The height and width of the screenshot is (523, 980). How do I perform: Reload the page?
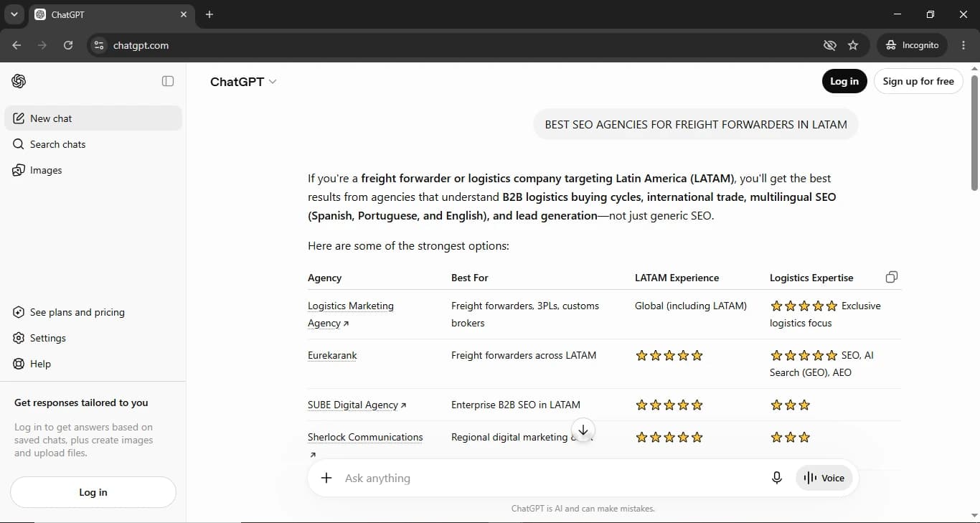point(68,45)
